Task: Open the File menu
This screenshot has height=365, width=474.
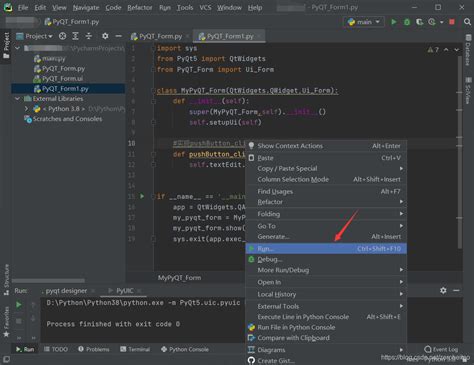Action: click(23, 7)
